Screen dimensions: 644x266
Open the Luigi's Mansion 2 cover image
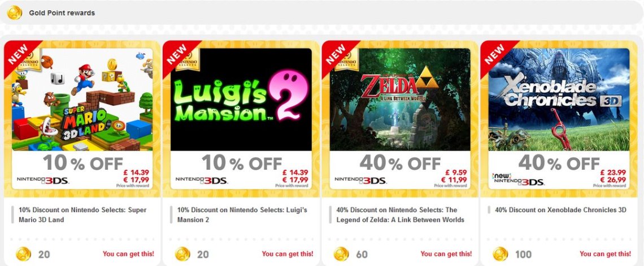point(241,100)
